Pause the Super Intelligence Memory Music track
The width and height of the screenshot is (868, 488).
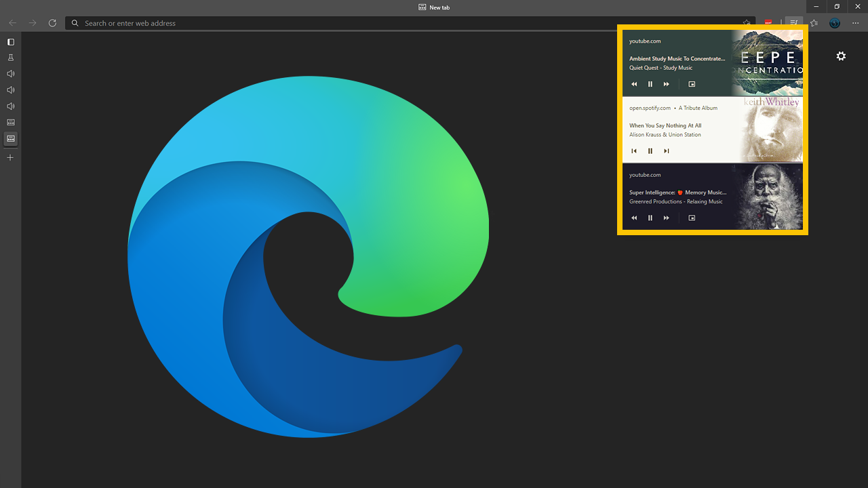[x=650, y=218]
